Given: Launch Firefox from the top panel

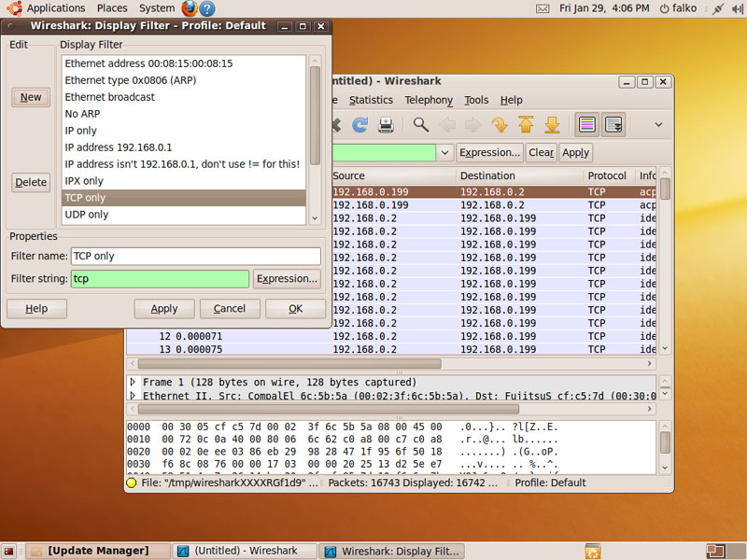Looking at the screenshot, I should tap(190, 8).
